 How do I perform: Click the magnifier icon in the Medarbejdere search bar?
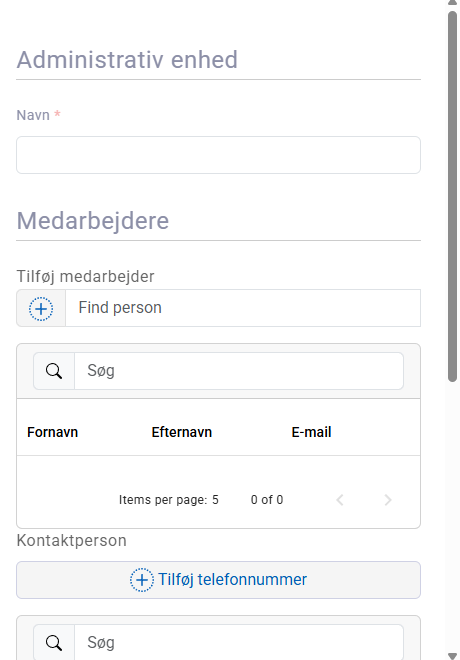pyautogui.click(x=54, y=371)
